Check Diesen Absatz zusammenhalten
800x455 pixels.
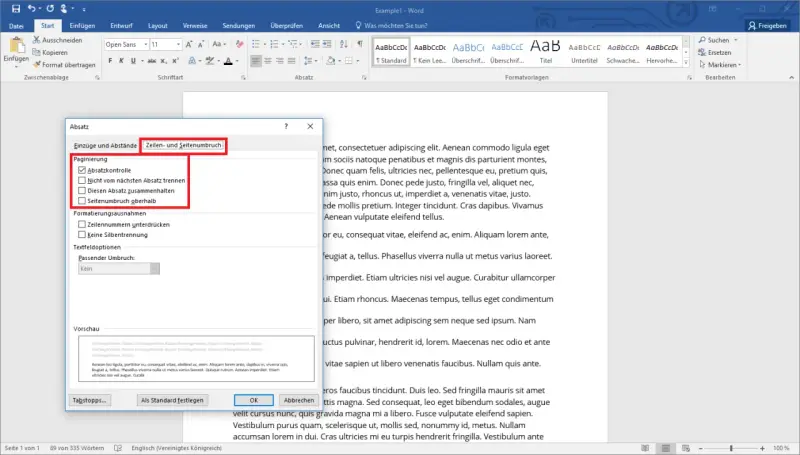coord(82,190)
